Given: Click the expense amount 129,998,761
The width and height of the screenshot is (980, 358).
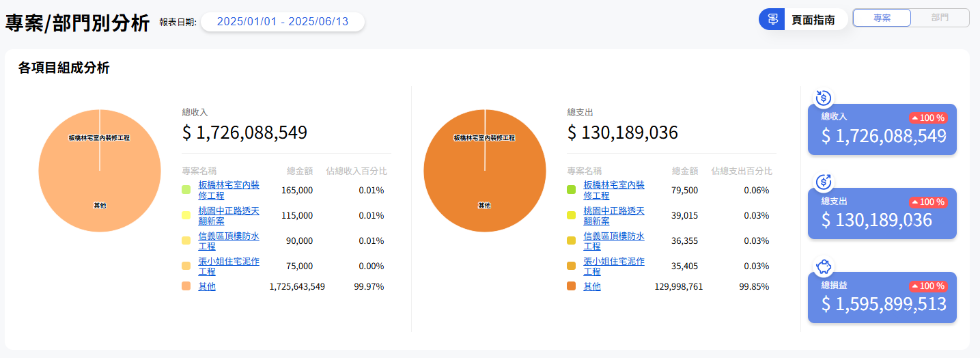Looking at the screenshot, I should click(x=679, y=286).
